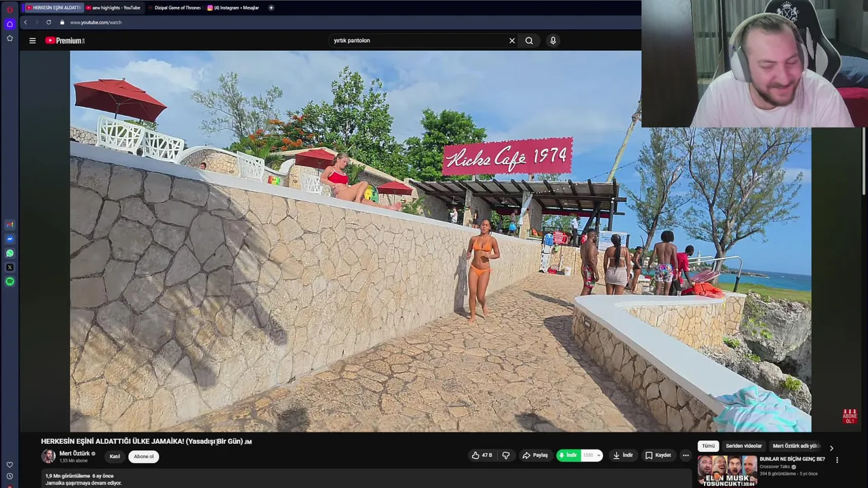Viewport: 868px width, 488px height.
Task: Open browsing history clock in sidebar
Action: pos(9,476)
